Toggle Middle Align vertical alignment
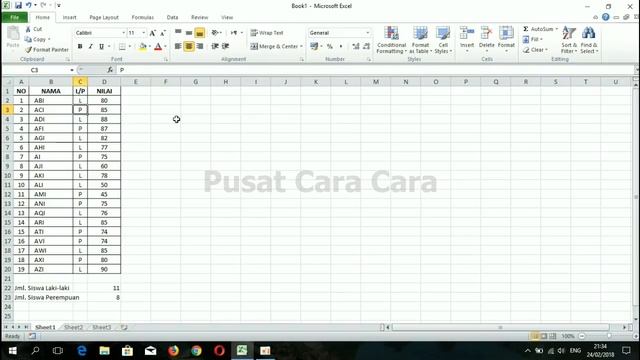 pos(189,33)
